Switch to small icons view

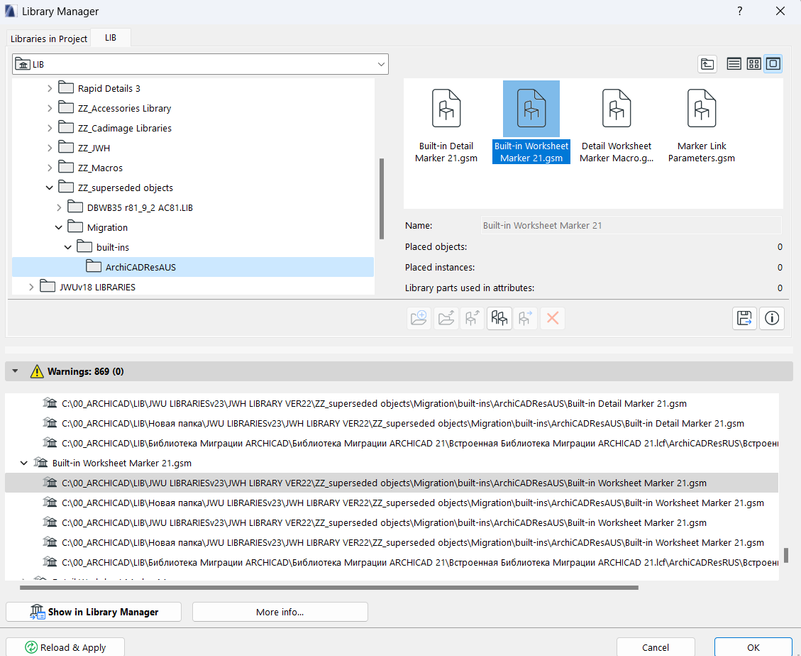[x=753, y=64]
